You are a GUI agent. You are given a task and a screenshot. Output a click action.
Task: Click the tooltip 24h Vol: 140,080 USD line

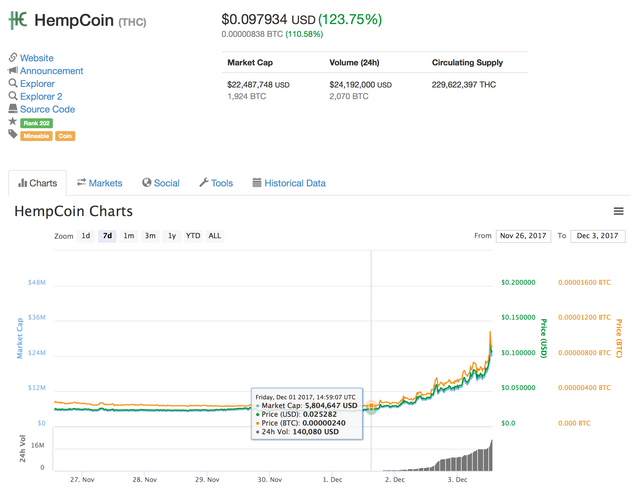coord(298,432)
